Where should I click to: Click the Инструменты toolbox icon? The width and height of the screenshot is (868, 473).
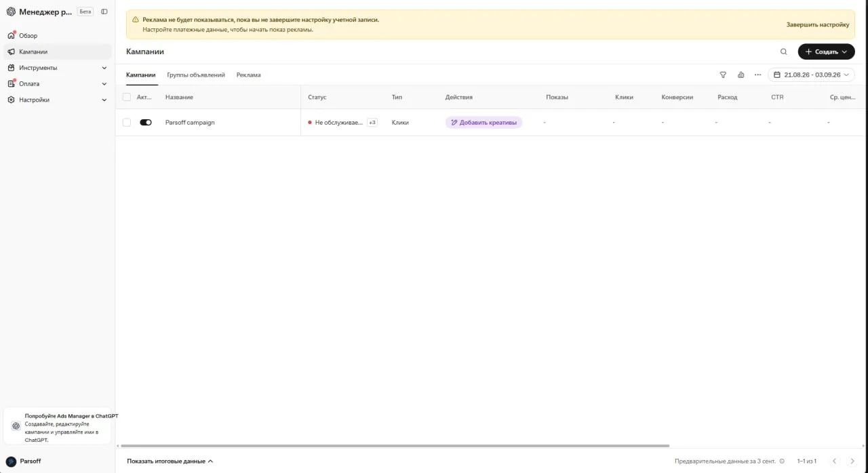(x=11, y=68)
